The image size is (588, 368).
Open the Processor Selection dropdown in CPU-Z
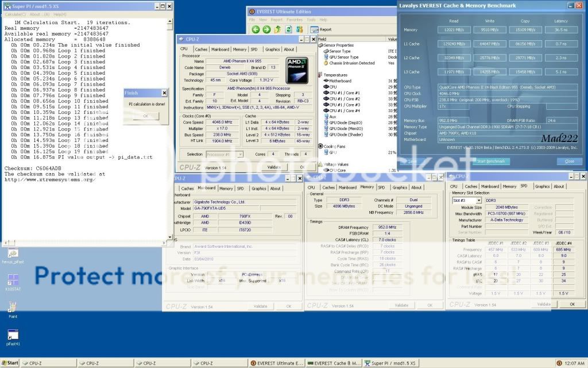pyautogui.click(x=240, y=154)
